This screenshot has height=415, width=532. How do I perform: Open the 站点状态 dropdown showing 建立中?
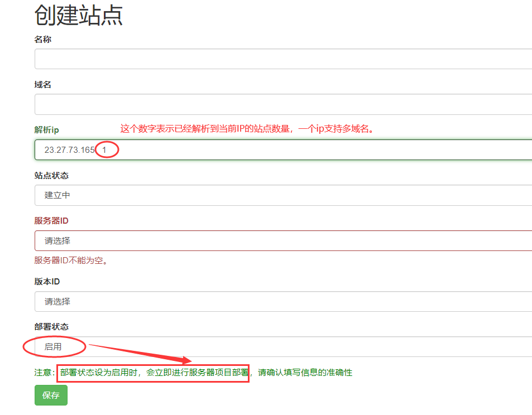[283, 195]
